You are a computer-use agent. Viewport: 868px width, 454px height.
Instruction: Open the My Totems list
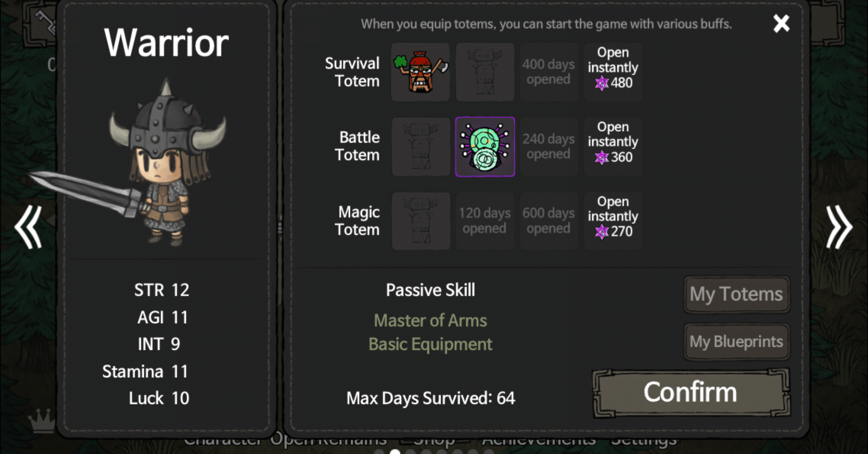pos(736,294)
